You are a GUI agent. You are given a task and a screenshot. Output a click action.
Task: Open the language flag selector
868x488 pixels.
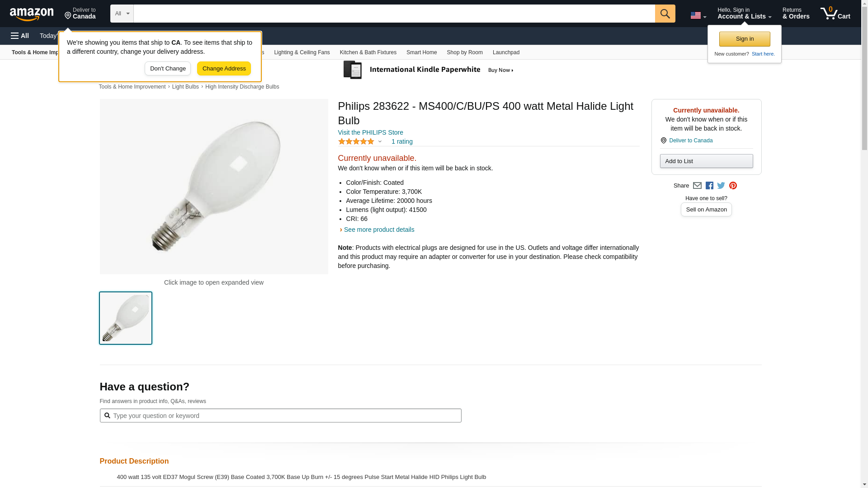coord(698,15)
